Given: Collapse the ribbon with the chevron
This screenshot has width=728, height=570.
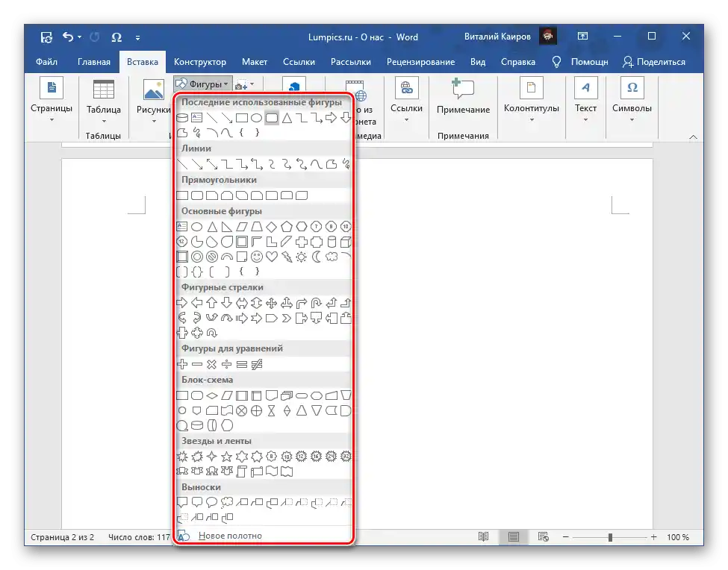Looking at the screenshot, I should point(693,137).
